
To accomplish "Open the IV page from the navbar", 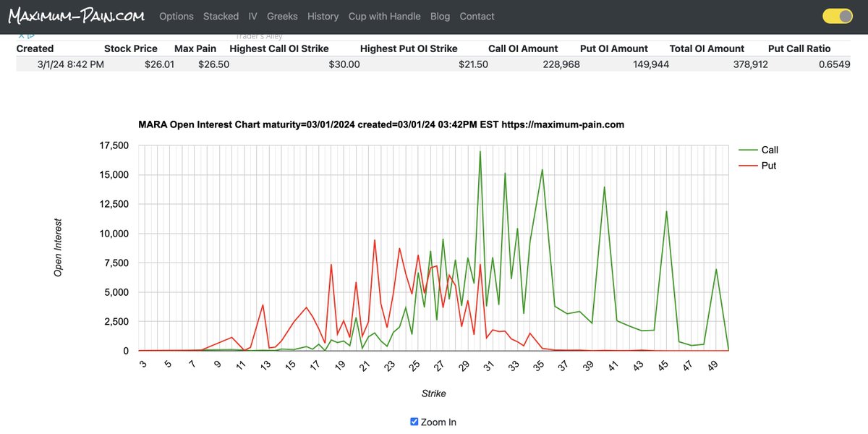I will coord(252,15).
